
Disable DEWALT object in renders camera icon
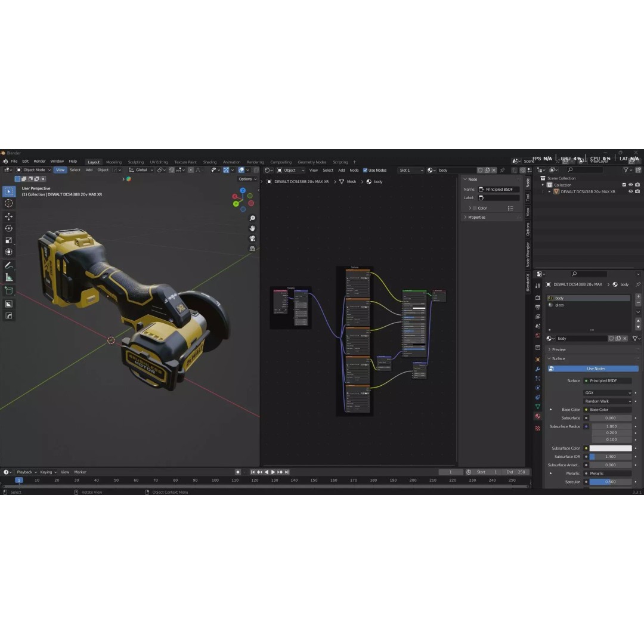pyautogui.click(x=637, y=191)
